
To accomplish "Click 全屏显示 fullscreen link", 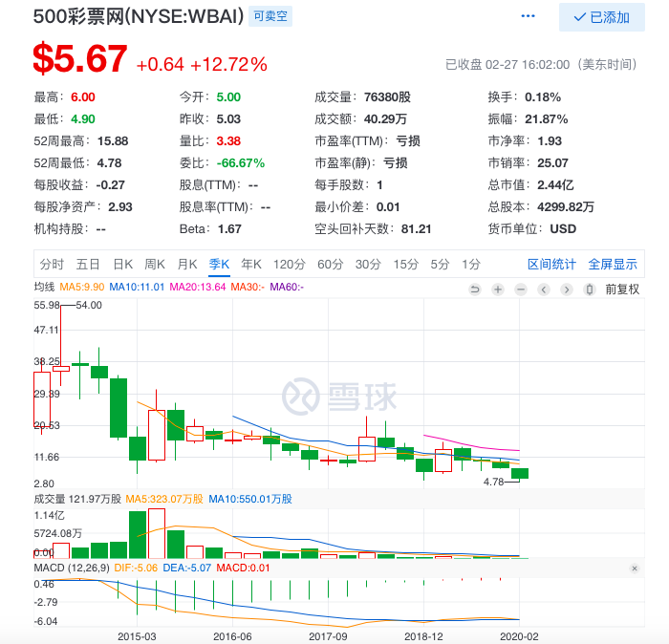I will (613, 264).
